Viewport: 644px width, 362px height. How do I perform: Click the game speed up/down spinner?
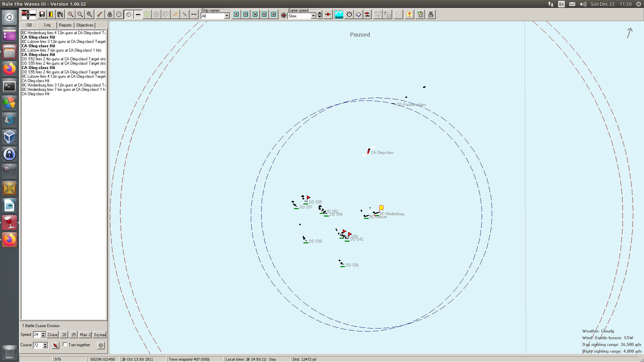click(x=320, y=15)
